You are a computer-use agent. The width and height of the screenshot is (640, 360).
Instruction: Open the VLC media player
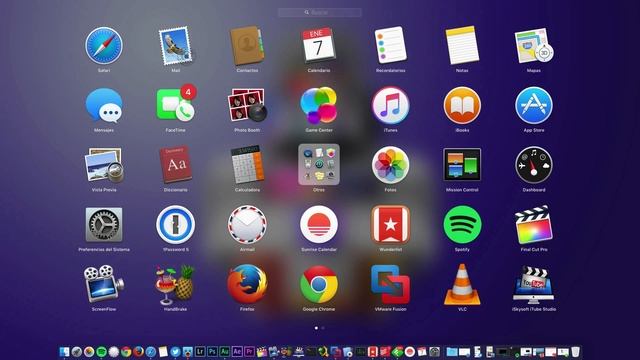(x=462, y=284)
